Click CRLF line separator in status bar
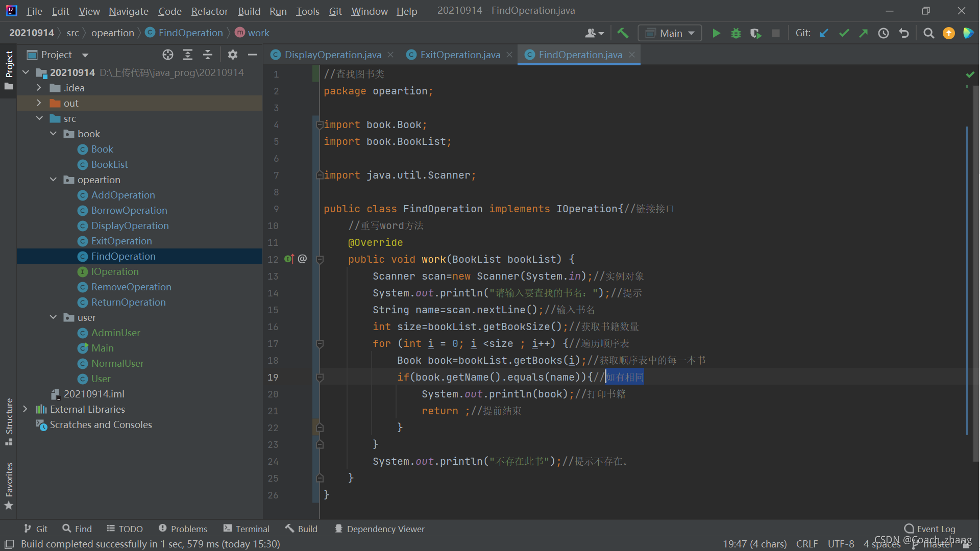The width and height of the screenshot is (980, 551). [807, 544]
